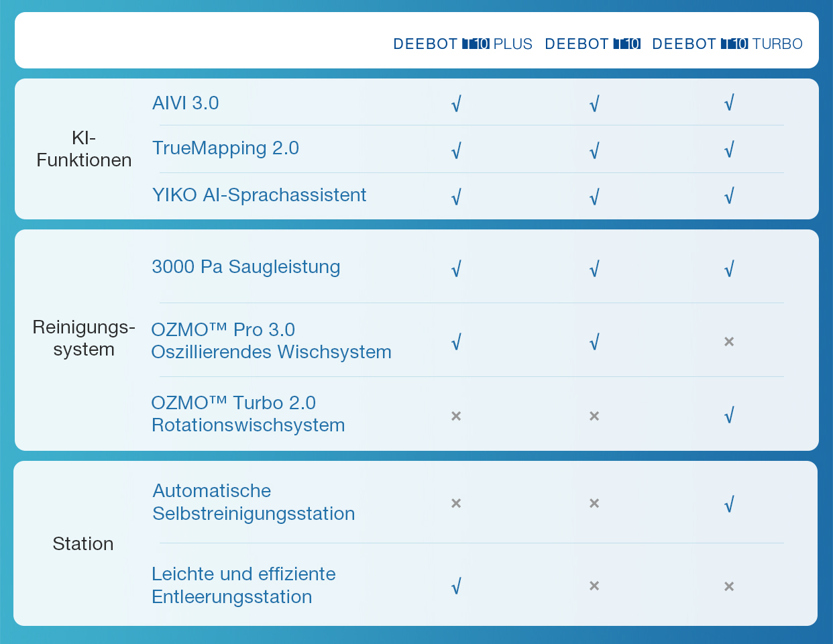Open the AIVI 3.0 feature label

pos(185,103)
